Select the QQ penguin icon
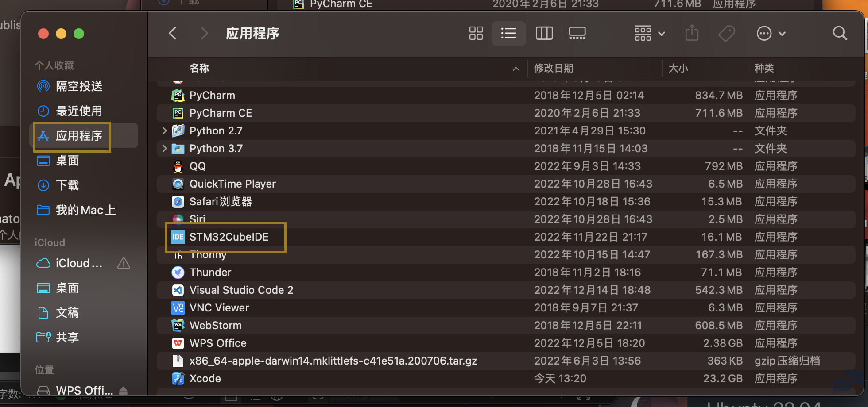The height and width of the screenshot is (407, 868). tap(178, 166)
